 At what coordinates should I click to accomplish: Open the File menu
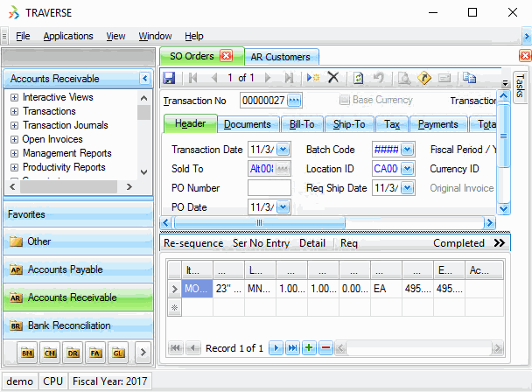[x=23, y=36]
